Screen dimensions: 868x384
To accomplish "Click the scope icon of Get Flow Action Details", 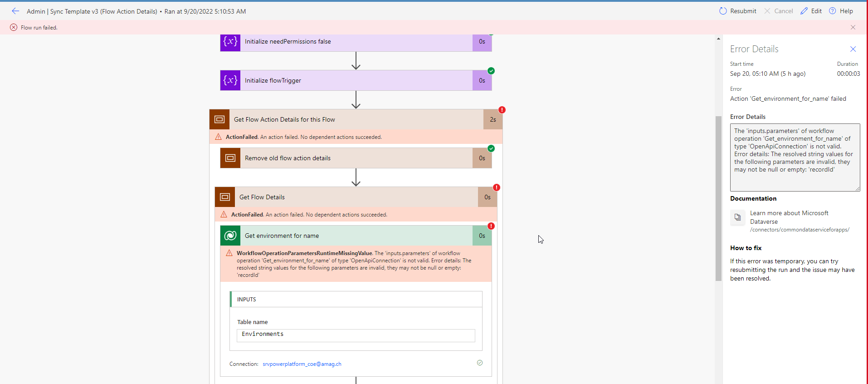I will (219, 119).
